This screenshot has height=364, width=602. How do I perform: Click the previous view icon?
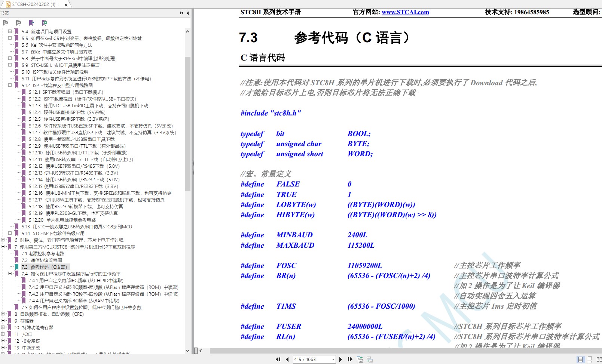[x=360, y=360]
